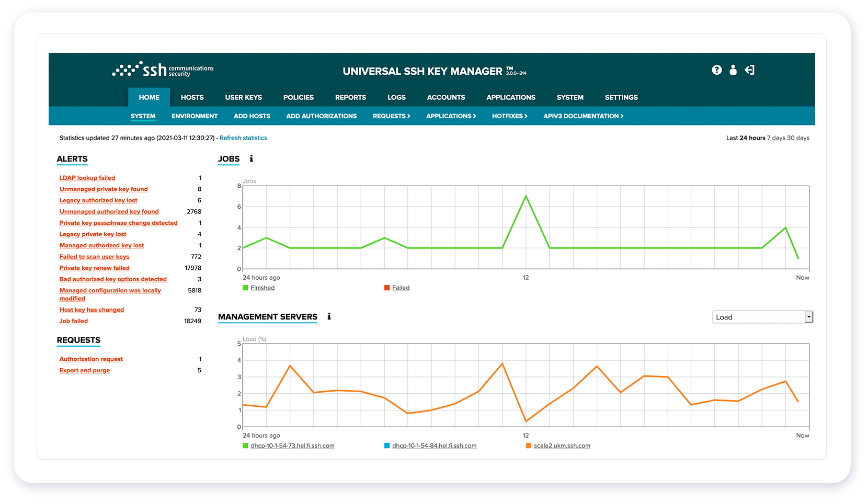Open the System main menu
Screen dimensions: 868x502
[x=570, y=97]
